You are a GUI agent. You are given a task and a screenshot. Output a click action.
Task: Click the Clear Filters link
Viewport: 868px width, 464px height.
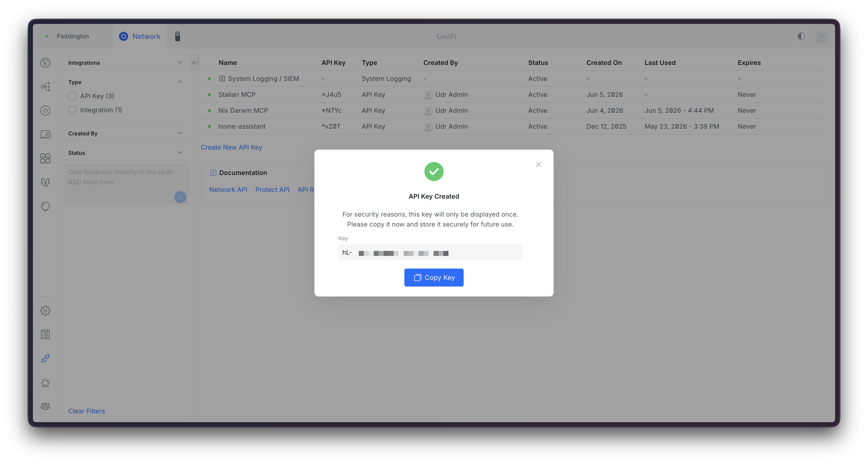click(87, 411)
